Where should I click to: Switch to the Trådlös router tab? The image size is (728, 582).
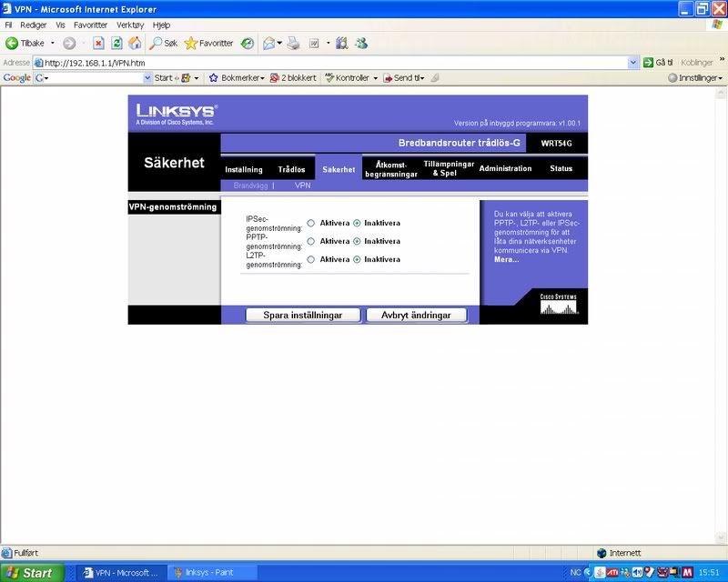[291, 169]
